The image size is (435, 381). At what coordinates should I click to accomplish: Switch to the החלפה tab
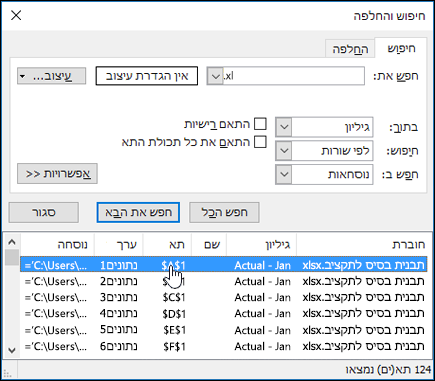tap(350, 49)
